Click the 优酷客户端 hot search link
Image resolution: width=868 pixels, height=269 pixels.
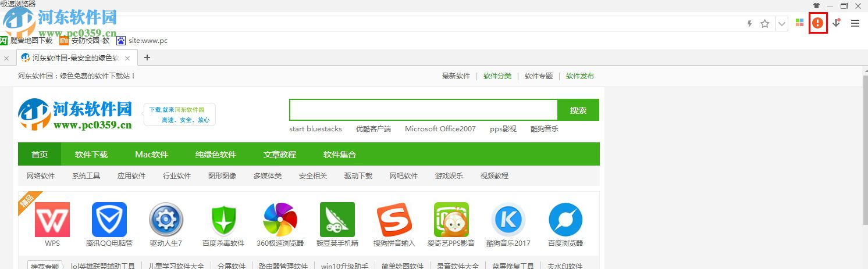[x=373, y=129]
